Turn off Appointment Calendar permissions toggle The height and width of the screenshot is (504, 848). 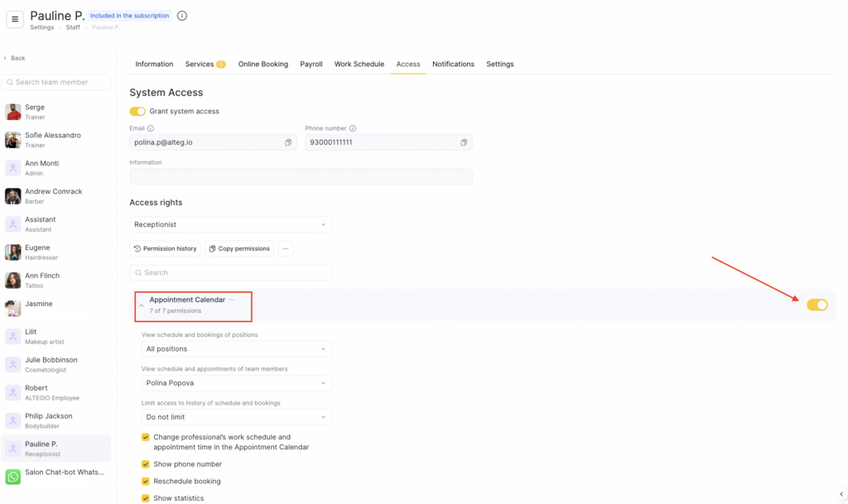click(x=817, y=305)
